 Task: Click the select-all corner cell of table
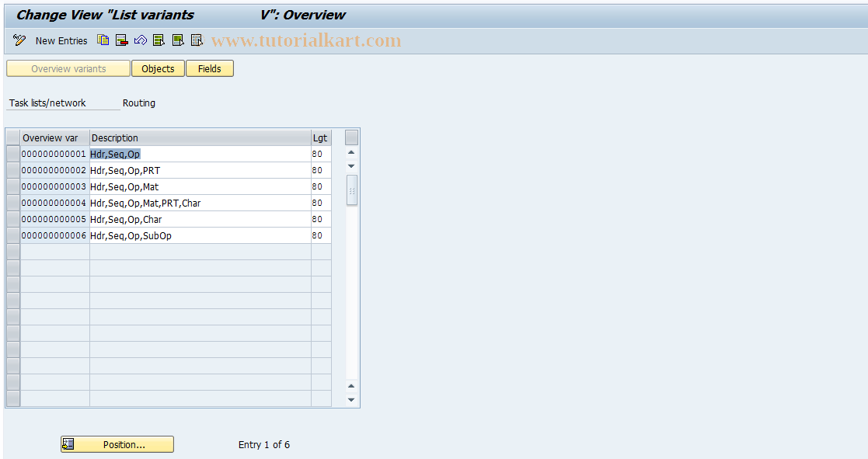click(13, 137)
